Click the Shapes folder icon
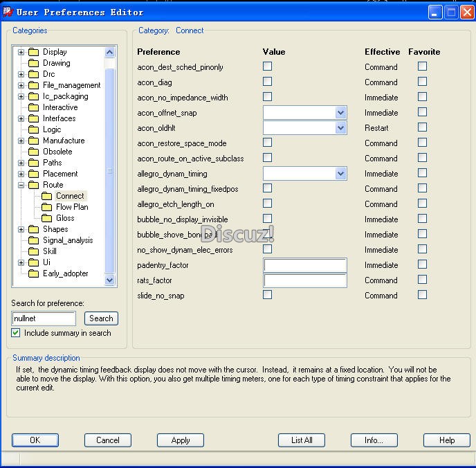Screen dimensions: 476x468 tap(34, 229)
